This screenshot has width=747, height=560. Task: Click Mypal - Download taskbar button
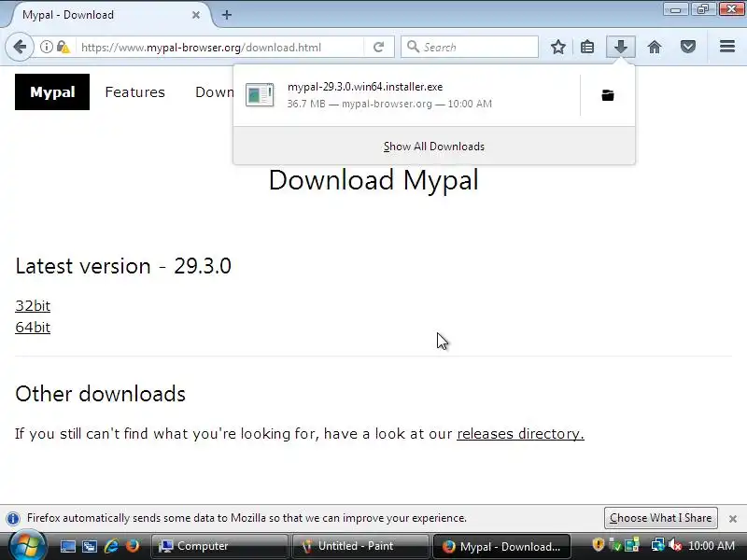[x=501, y=546]
